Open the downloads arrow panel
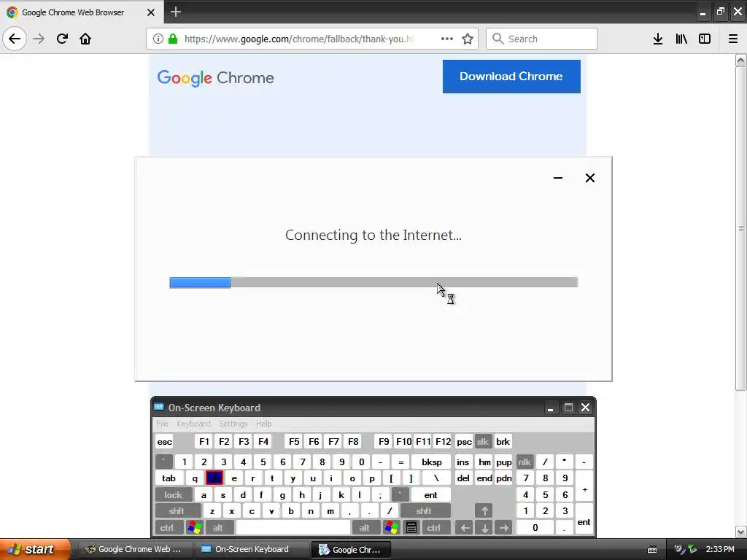Screen dimensions: 747x560 (x=658, y=39)
